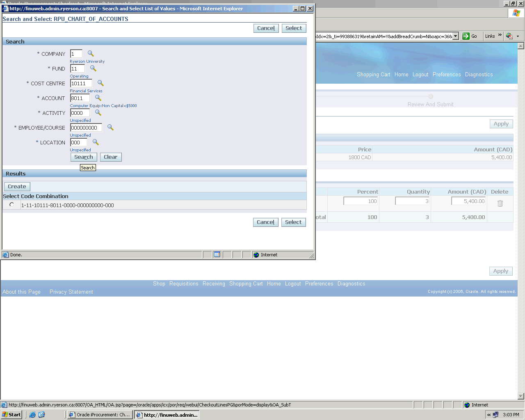This screenshot has height=420, width=525.
Task: Open the ACCOUNT lookup magnifier icon
Action: coord(98,98)
